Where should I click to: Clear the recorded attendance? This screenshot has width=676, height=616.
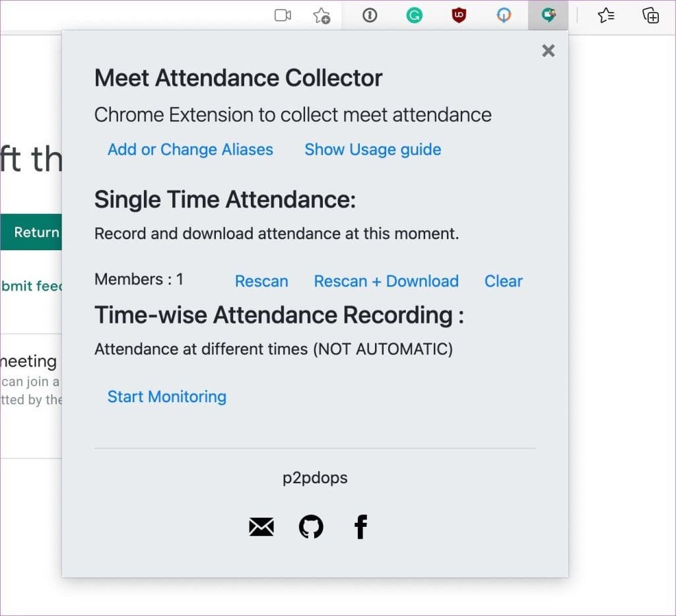pyautogui.click(x=504, y=281)
